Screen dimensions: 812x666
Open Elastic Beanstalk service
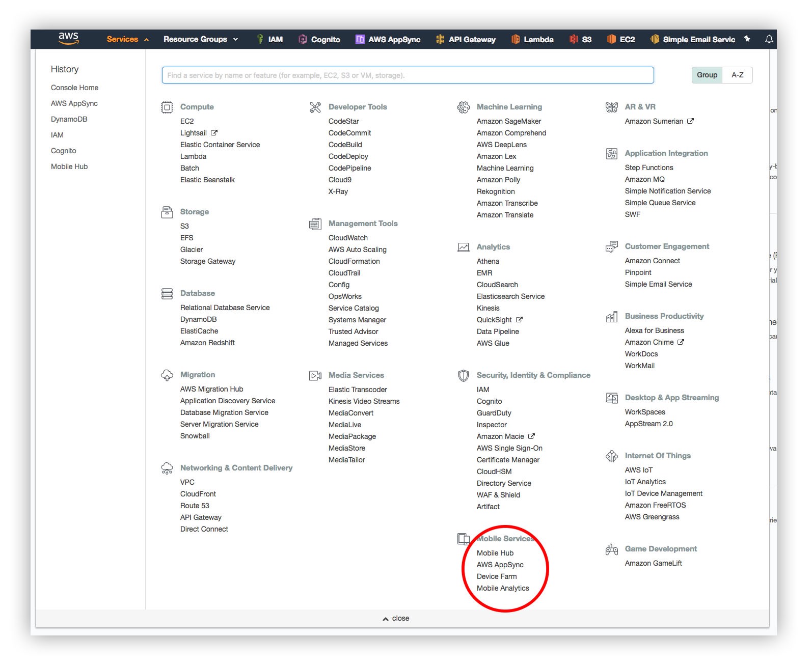(x=207, y=180)
